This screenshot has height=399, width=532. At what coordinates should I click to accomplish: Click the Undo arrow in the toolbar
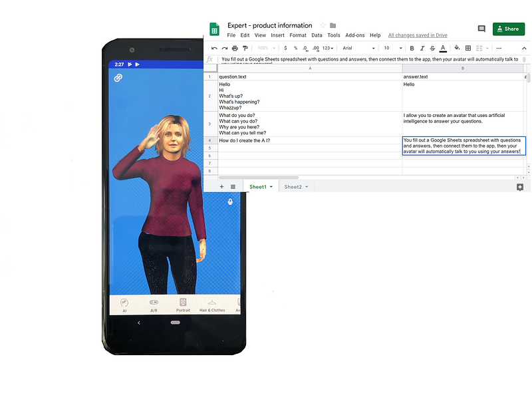(214, 48)
